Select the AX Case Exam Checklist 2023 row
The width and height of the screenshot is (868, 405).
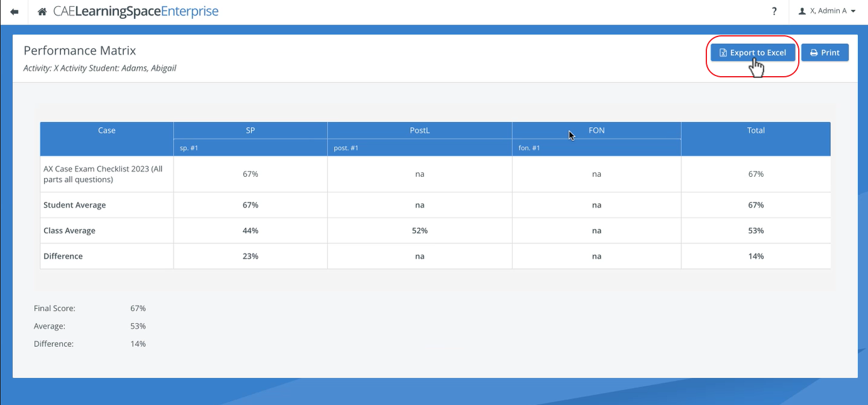point(435,174)
